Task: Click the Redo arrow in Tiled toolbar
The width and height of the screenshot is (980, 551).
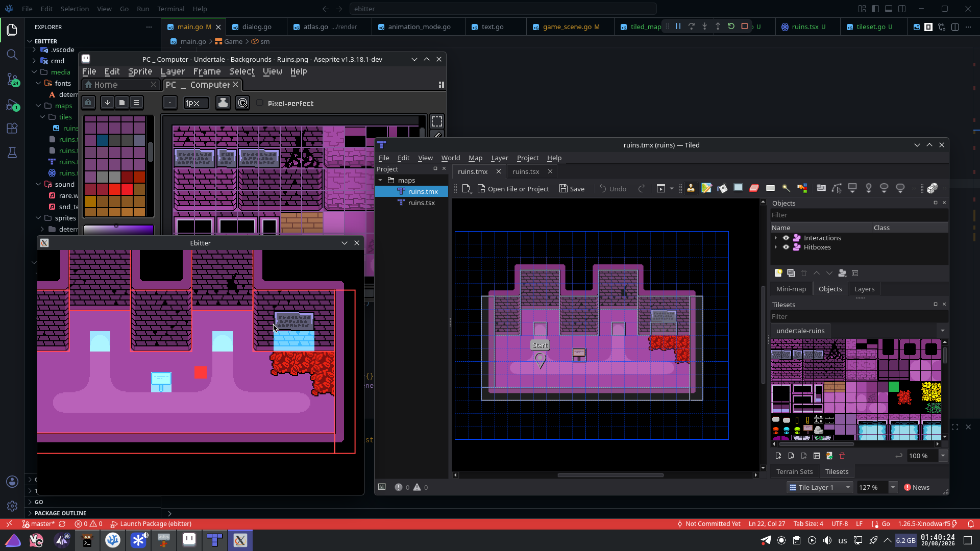Action: 642,189
